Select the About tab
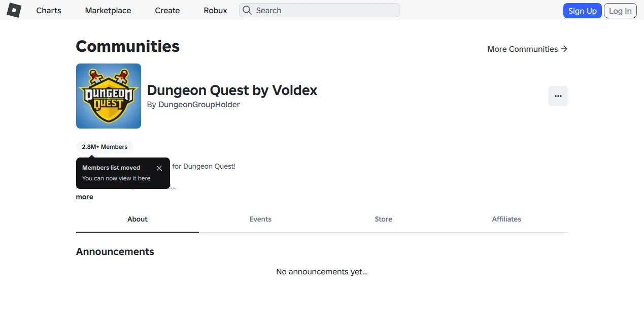 tap(138, 219)
